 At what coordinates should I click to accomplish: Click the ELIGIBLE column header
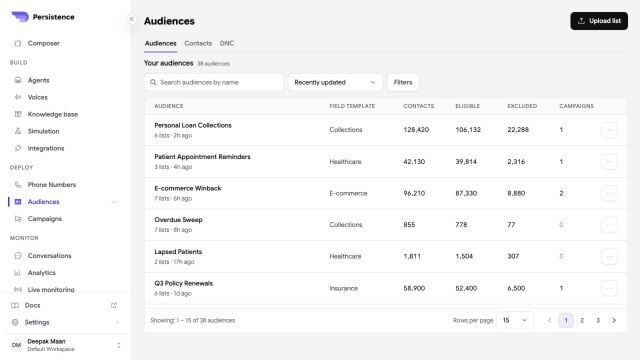[468, 106]
